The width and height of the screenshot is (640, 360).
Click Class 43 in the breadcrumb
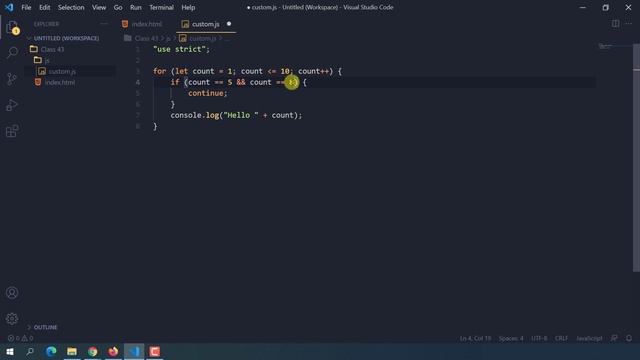146,38
